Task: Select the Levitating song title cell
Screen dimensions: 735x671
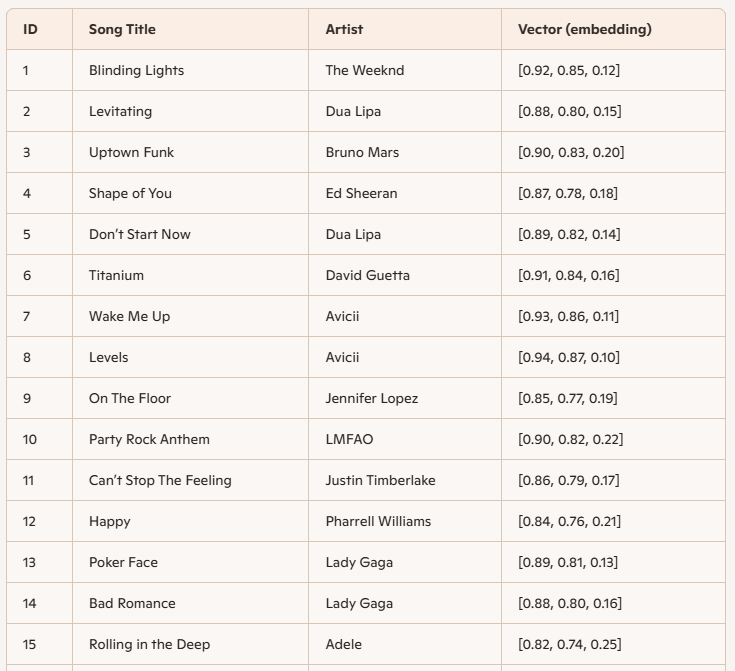Action: pyautogui.click(x=120, y=111)
